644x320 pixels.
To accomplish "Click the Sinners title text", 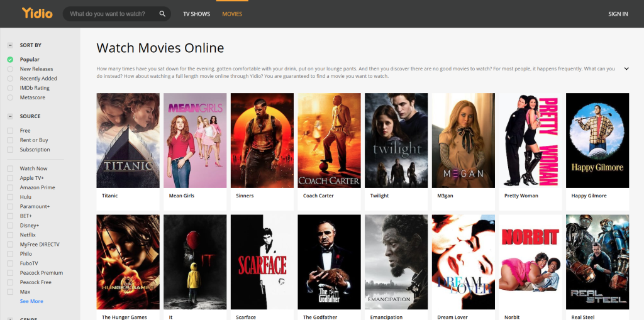I will pos(245,196).
